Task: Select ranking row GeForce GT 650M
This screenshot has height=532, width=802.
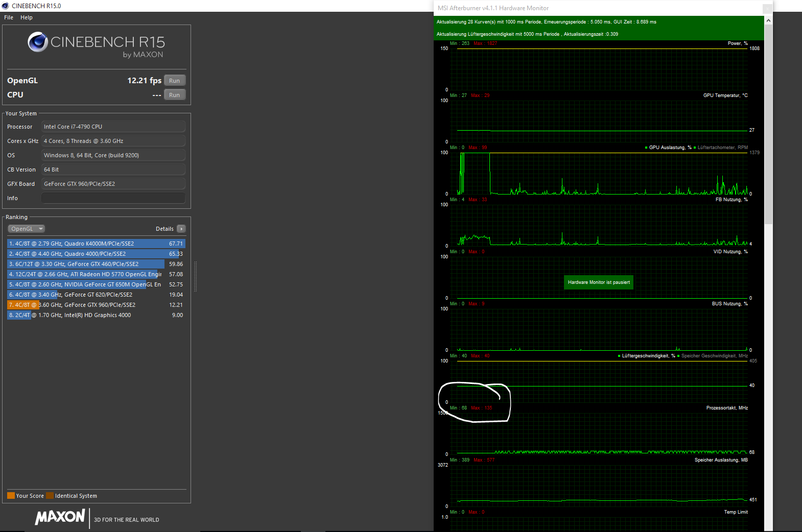Action: (96, 284)
